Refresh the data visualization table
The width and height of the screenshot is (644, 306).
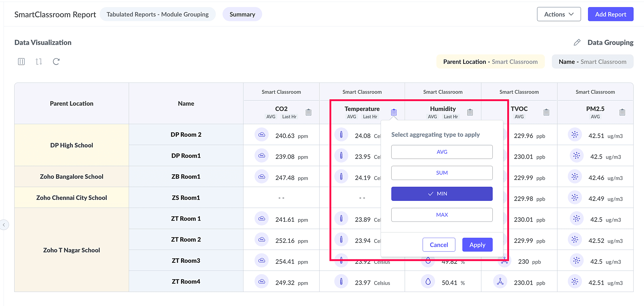point(56,62)
